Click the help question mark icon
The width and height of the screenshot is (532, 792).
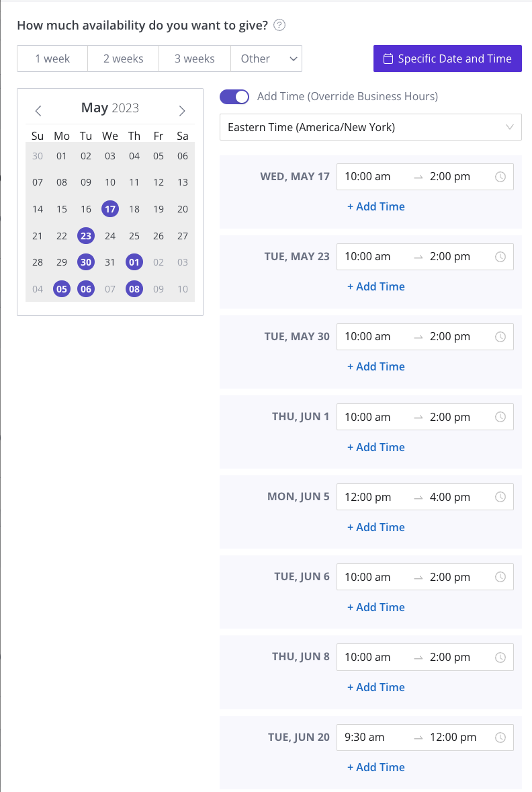pos(279,26)
